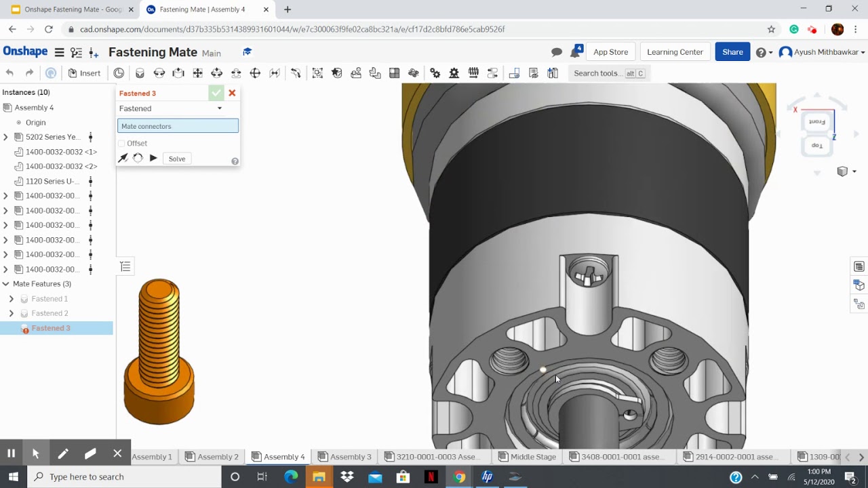This screenshot has width=868, height=488.
Task: Select the Slider mate tool
Action: tap(178, 73)
